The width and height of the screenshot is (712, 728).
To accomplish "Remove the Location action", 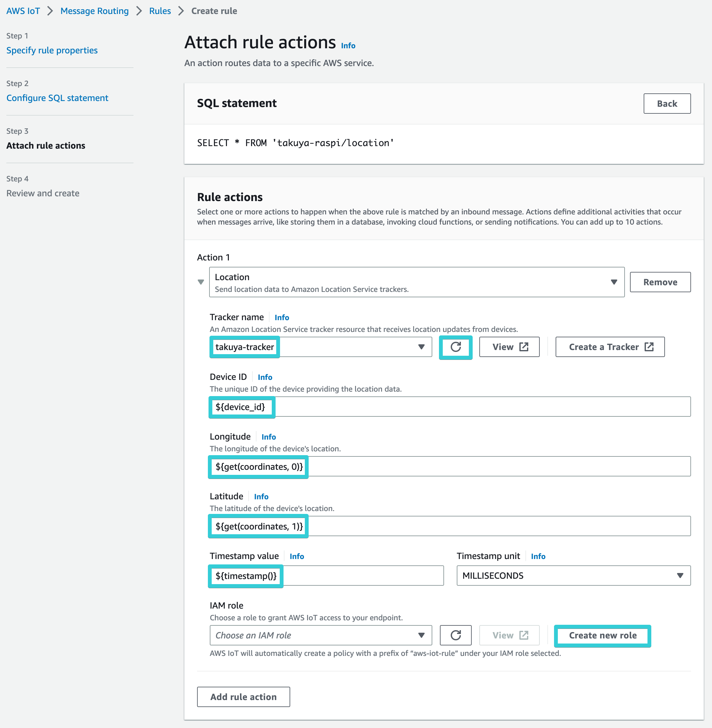I will (660, 282).
